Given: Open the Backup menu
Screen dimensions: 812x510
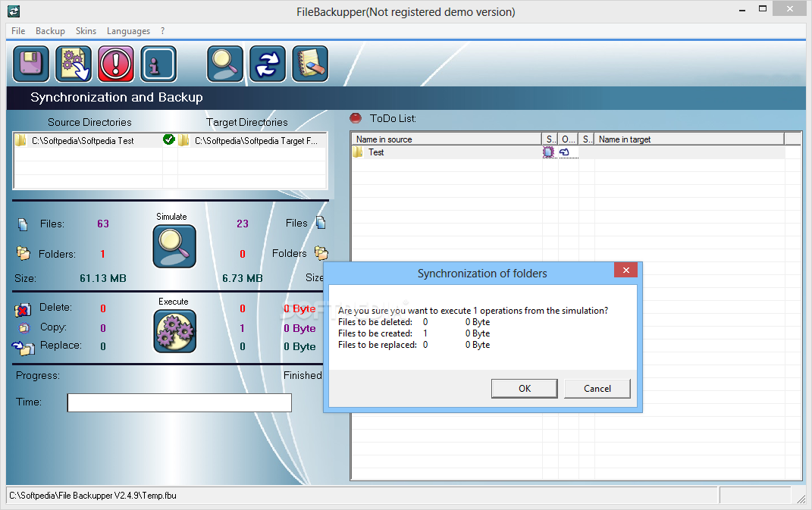Looking at the screenshot, I should point(50,31).
